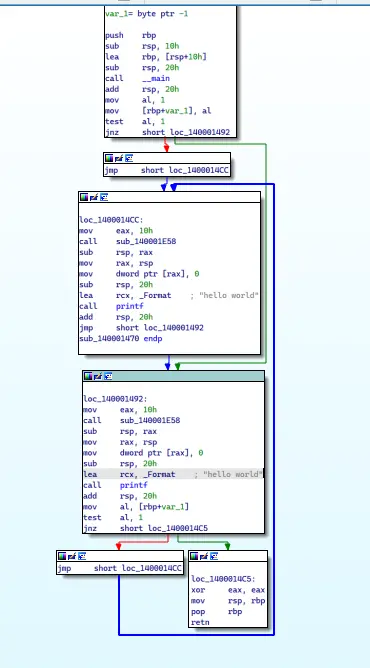Click sub_140001E58 in the loc_1400014CC block
The image size is (370, 668).
point(146,242)
